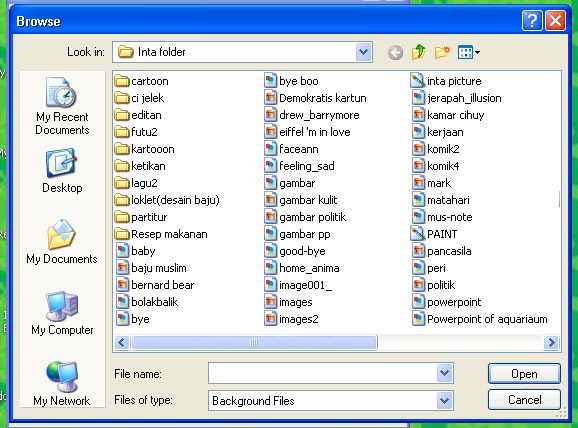Select file named images

pyautogui.click(x=288, y=302)
